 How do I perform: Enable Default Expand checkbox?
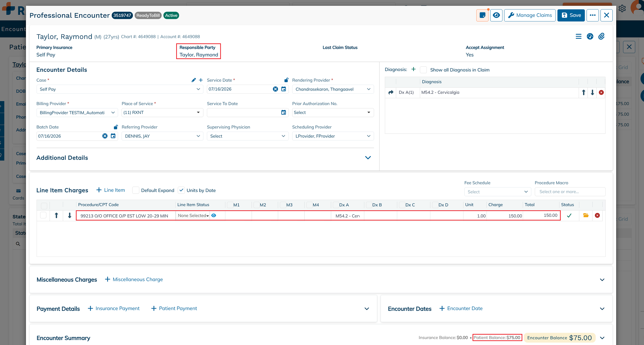tap(136, 190)
